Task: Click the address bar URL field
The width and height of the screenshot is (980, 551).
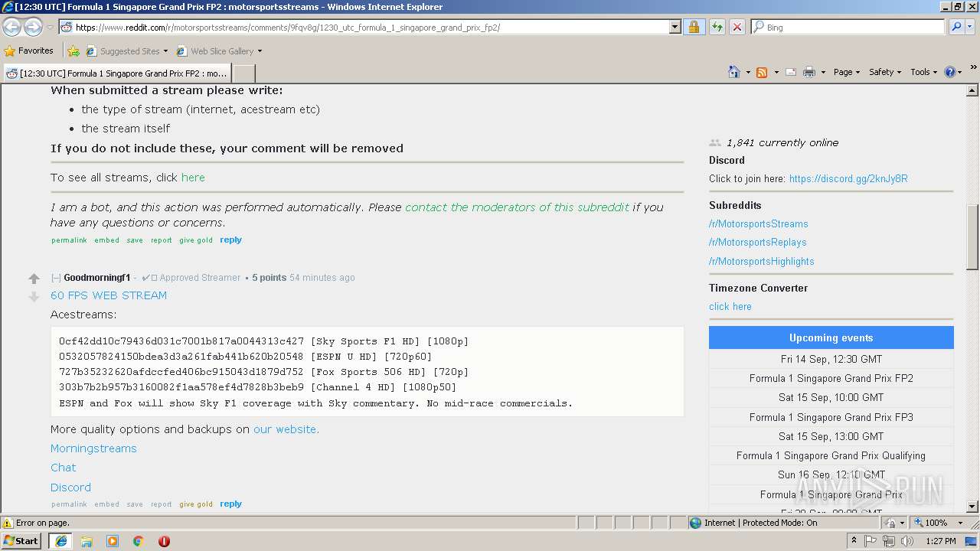Action: pos(370,27)
